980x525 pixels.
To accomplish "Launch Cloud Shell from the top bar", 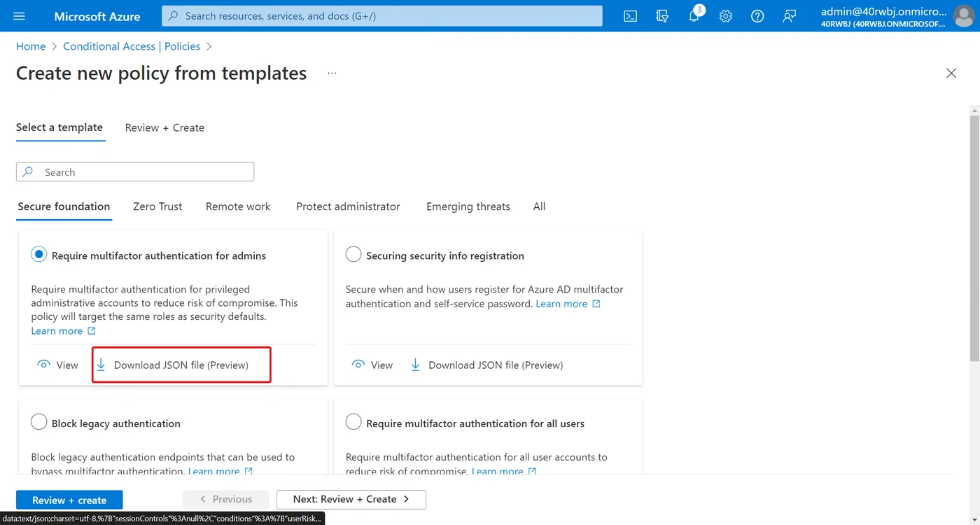I will point(630,16).
